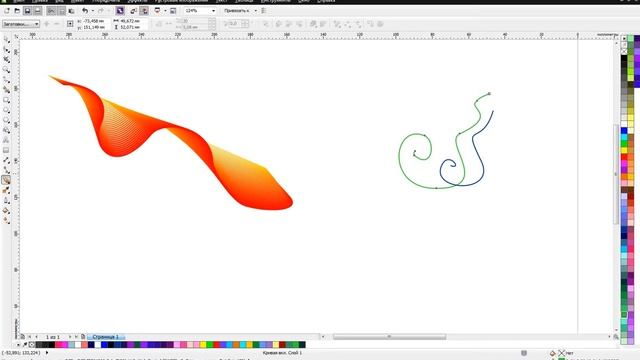Open the application launcher dropdown arrow

click(x=165, y=11)
